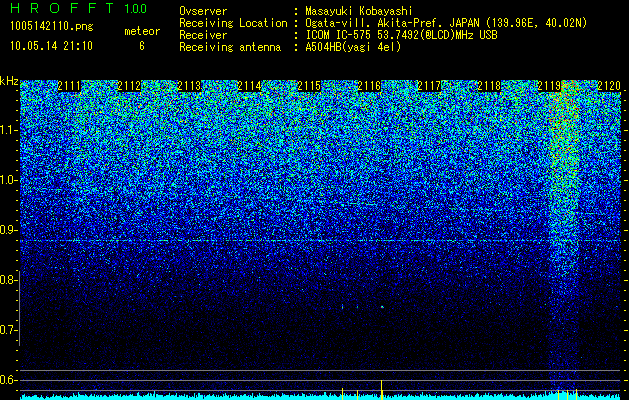Click the 2115 time label

(x=309, y=86)
